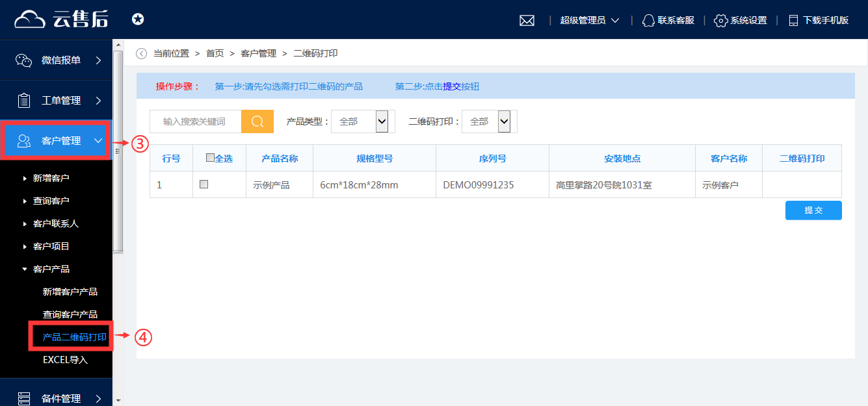Screen dimensions: 868x406
Task: Open 客户项目 in sidebar
Action: pyautogui.click(x=51, y=246)
